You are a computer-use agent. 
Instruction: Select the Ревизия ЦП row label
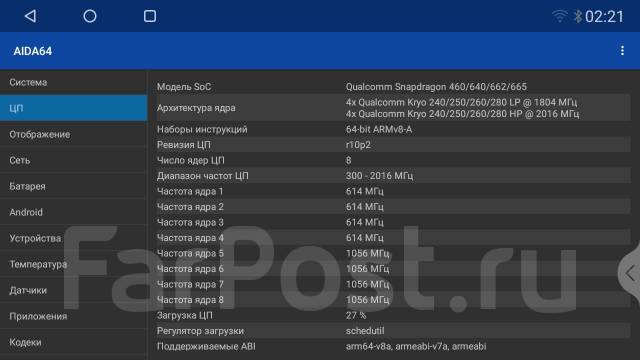[x=184, y=145]
